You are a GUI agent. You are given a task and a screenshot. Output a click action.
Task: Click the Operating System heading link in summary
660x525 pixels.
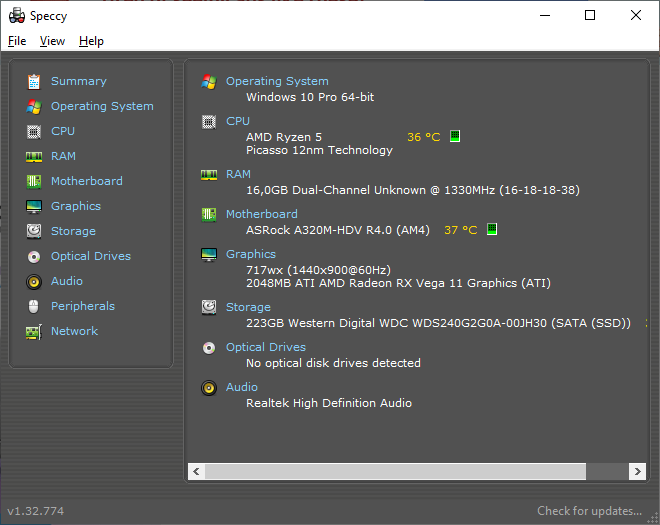[277, 81]
